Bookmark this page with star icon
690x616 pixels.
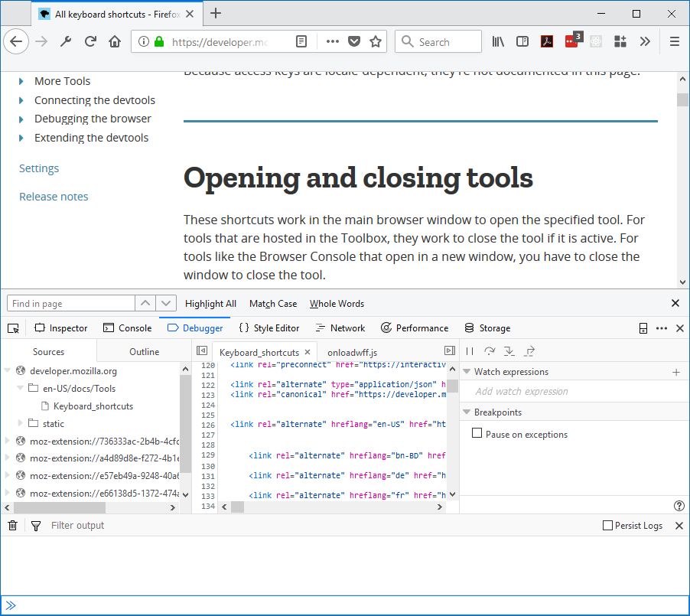(x=376, y=42)
